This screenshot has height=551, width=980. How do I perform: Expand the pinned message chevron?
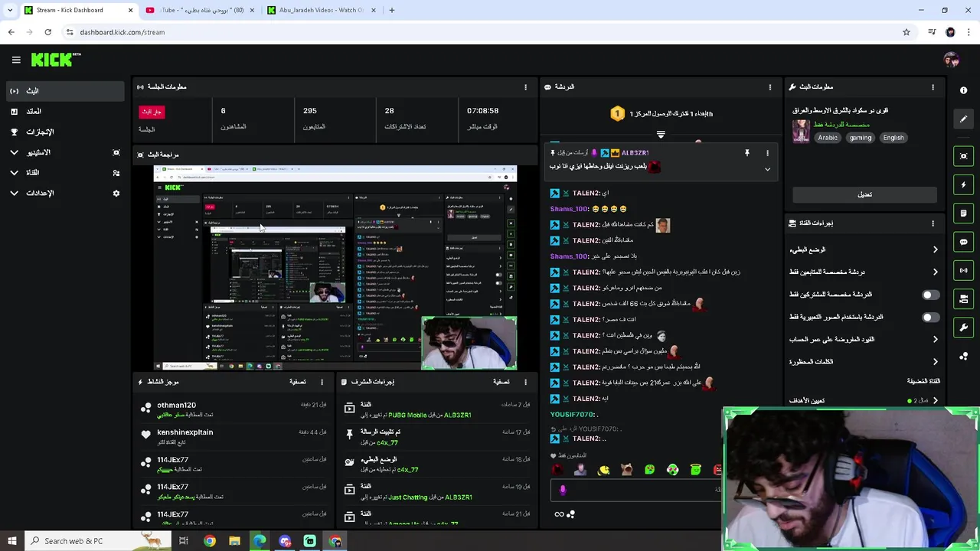coord(767,169)
